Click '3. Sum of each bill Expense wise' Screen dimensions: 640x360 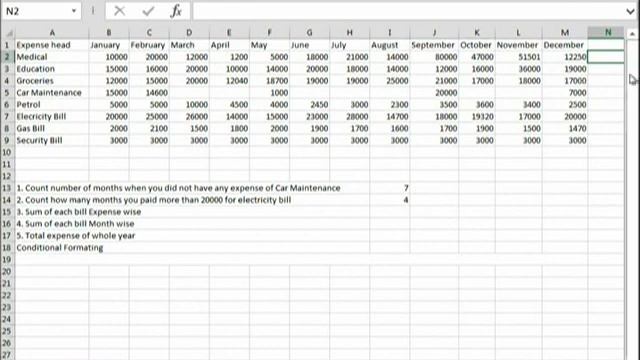point(79,212)
